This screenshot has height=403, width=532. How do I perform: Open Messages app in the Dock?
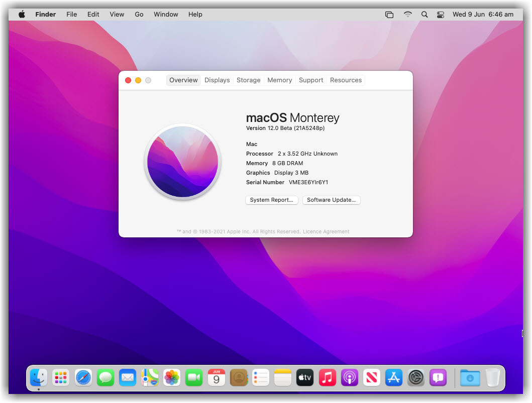[x=105, y=377]
